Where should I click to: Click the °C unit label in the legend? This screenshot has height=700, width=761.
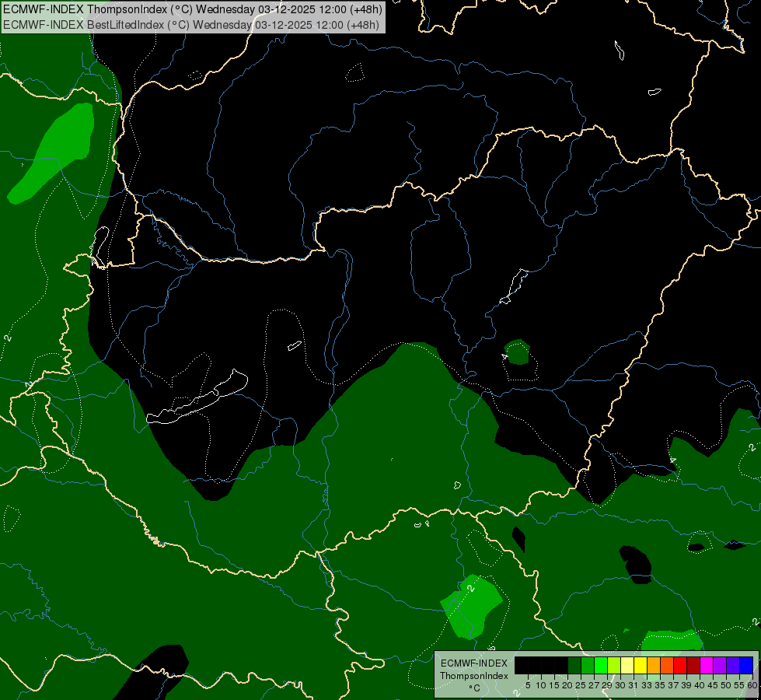click(475, 688)
